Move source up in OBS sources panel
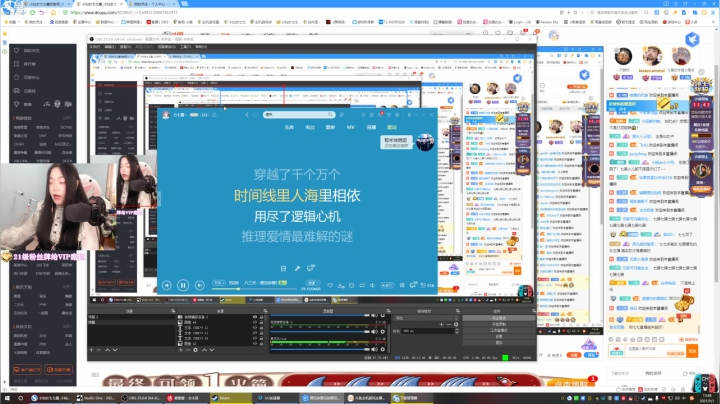720x404 pixels. [204, 350]
